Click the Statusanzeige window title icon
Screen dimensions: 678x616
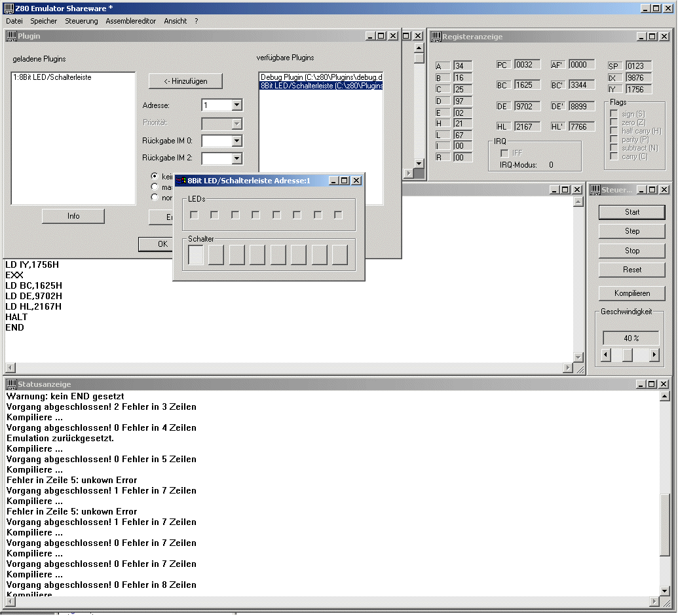click(x=12, y=384)
